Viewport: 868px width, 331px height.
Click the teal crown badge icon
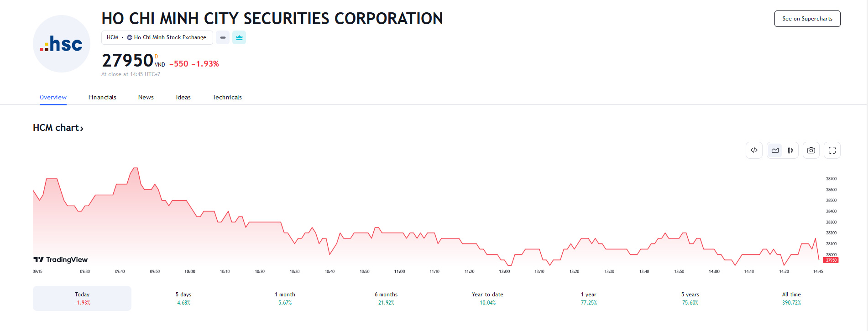point(239,37)
